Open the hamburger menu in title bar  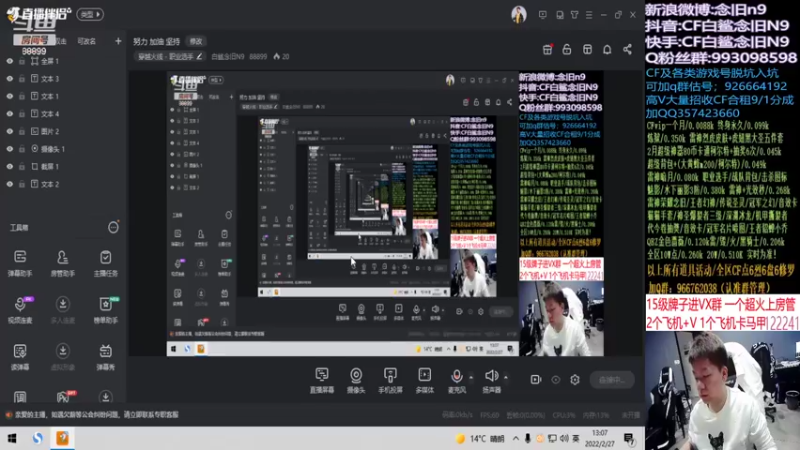tap(589, 15)
